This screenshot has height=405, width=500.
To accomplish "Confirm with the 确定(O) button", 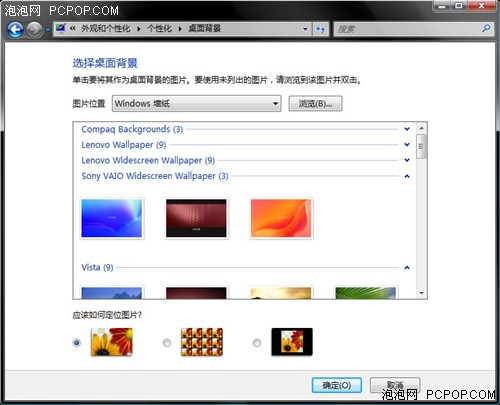I will [x=337, y=385].
